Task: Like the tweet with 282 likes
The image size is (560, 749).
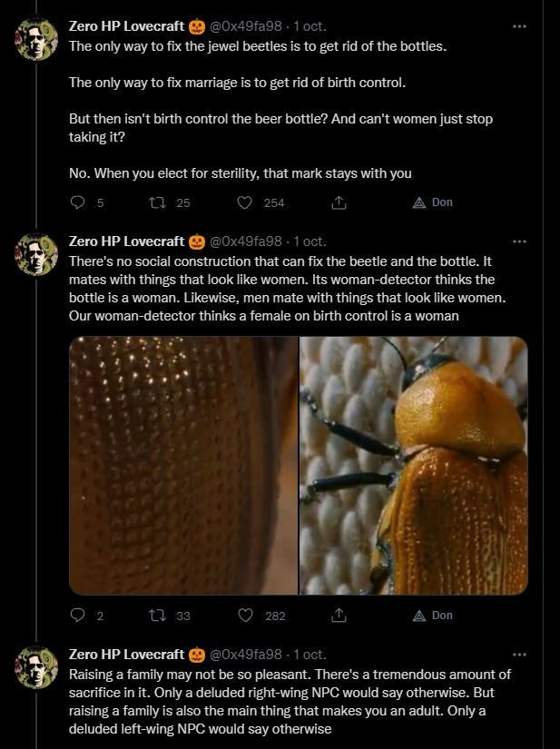Action: [x=245, y=616]
